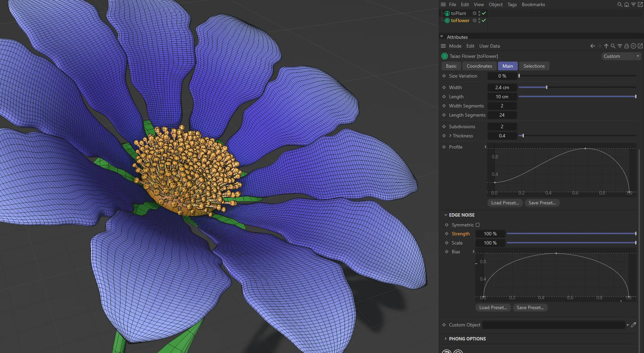Click the Strength slider handle
Screen dimensions: 644x353
635,234
